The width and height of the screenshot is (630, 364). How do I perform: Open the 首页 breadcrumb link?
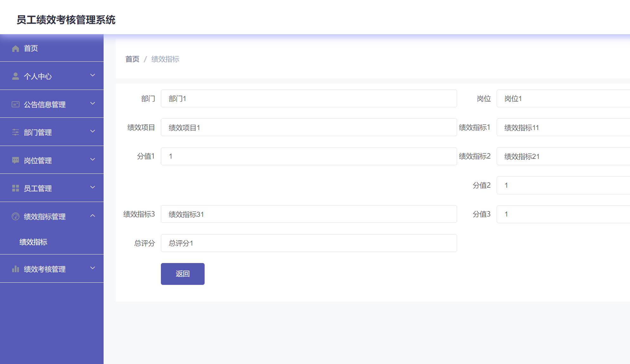tap(132, 59)
